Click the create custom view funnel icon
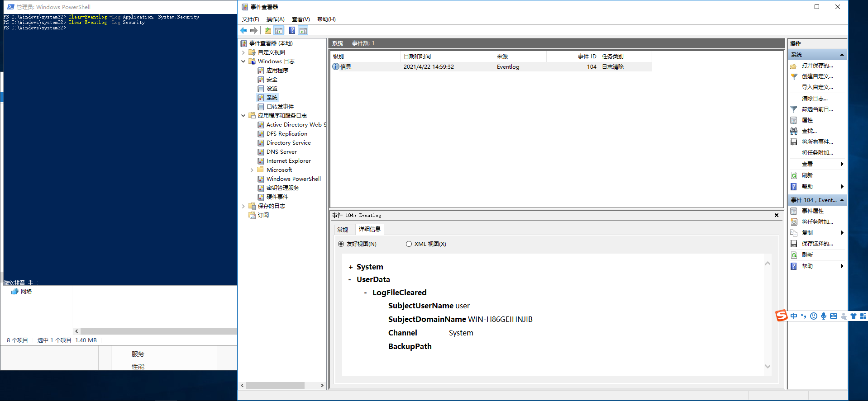This screenshot has width=868, height=401. click(x=794, y=76)
